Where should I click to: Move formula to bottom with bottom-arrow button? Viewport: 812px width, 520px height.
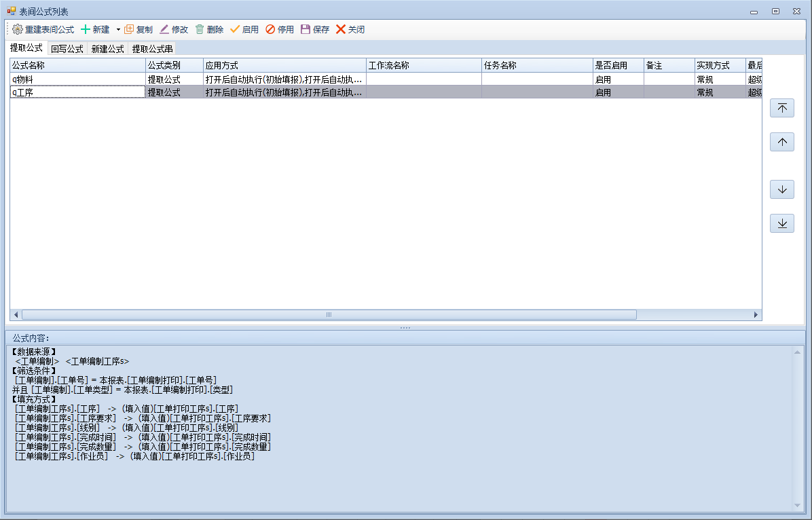pyautogui.click(x=782, y=223)
